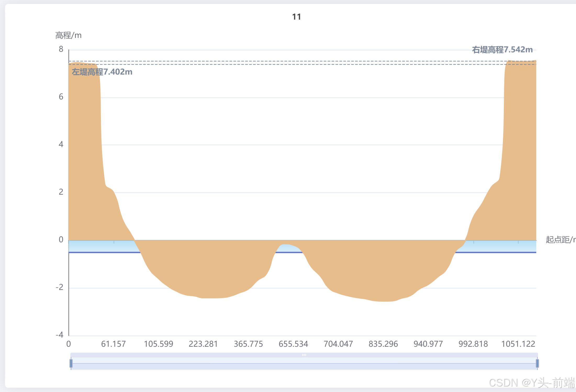Click the x-axis label 365.775
Image resolution: width=576 pixels, height=392 pixels.
(x=248, y=344)
